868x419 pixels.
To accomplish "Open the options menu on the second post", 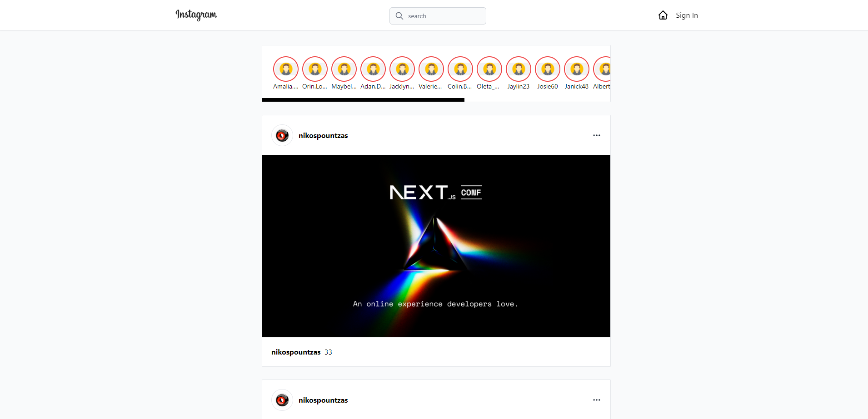I will [x=596, y=400].
